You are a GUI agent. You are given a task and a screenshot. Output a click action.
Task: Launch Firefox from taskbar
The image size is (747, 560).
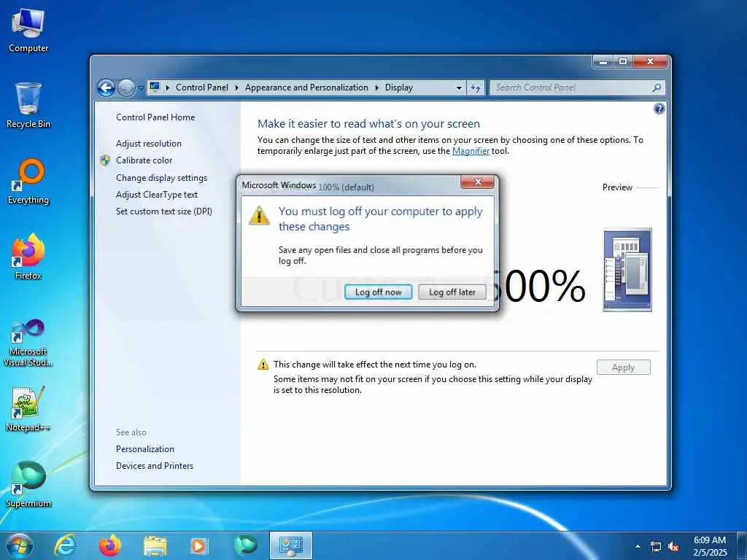(110, 545)
